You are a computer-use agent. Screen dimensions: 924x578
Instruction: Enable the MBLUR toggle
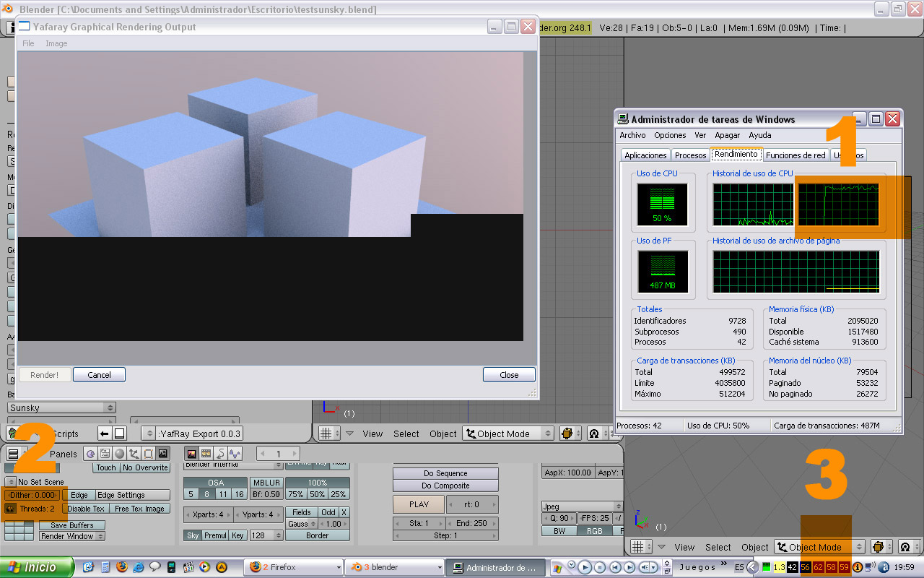coord(266,483)
